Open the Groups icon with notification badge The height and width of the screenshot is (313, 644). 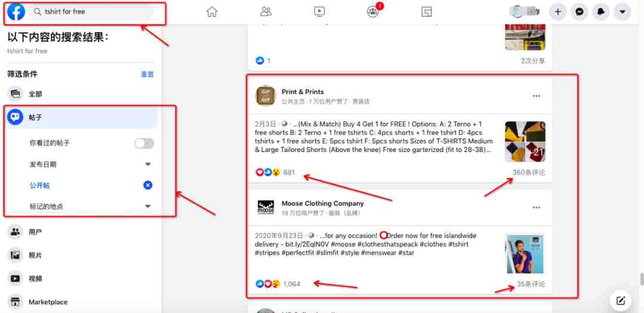coord(373,12)
